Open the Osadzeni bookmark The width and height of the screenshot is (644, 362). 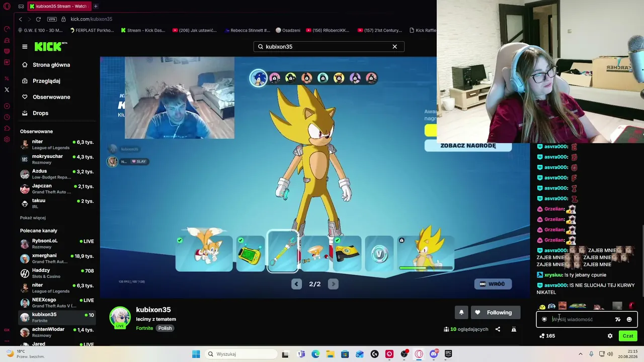287,30
